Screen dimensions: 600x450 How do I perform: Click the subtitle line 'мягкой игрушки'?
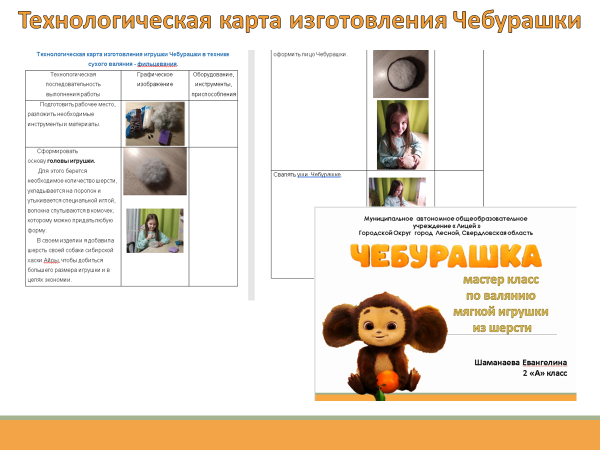(x=501, y=312)
